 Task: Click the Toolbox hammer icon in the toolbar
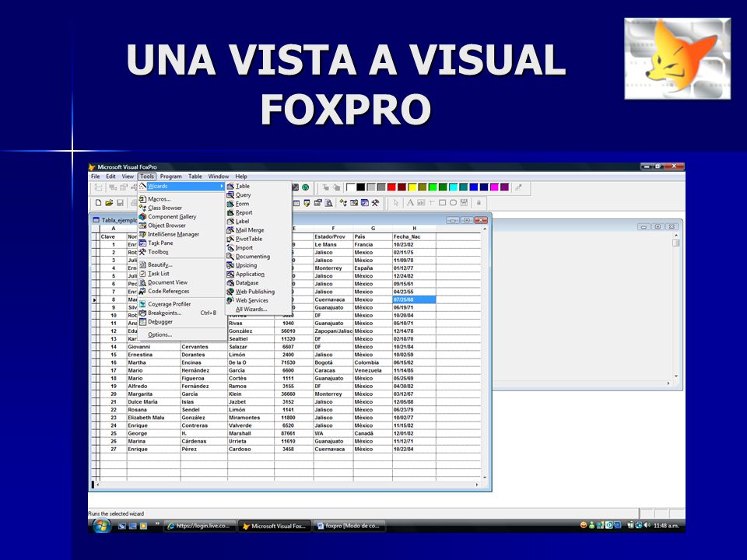click(x=375, y=203)
